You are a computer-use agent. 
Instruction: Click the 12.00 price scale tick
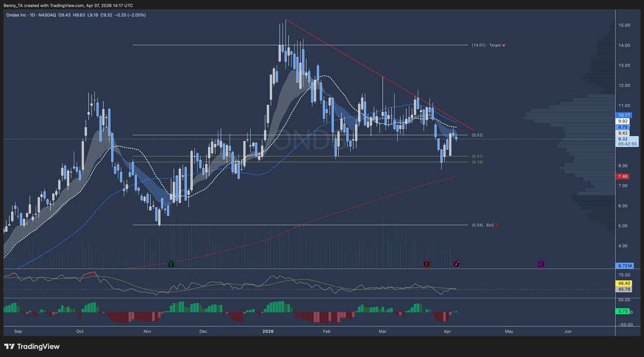624,85
